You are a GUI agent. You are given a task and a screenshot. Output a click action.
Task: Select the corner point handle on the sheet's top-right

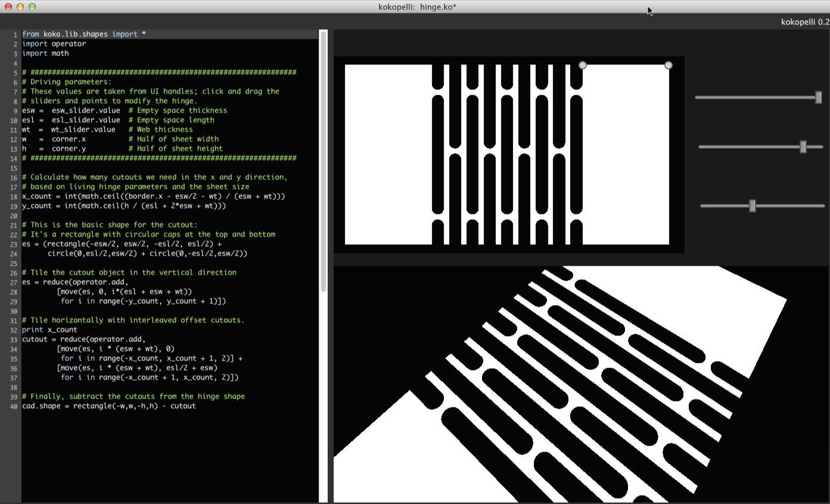669,65
